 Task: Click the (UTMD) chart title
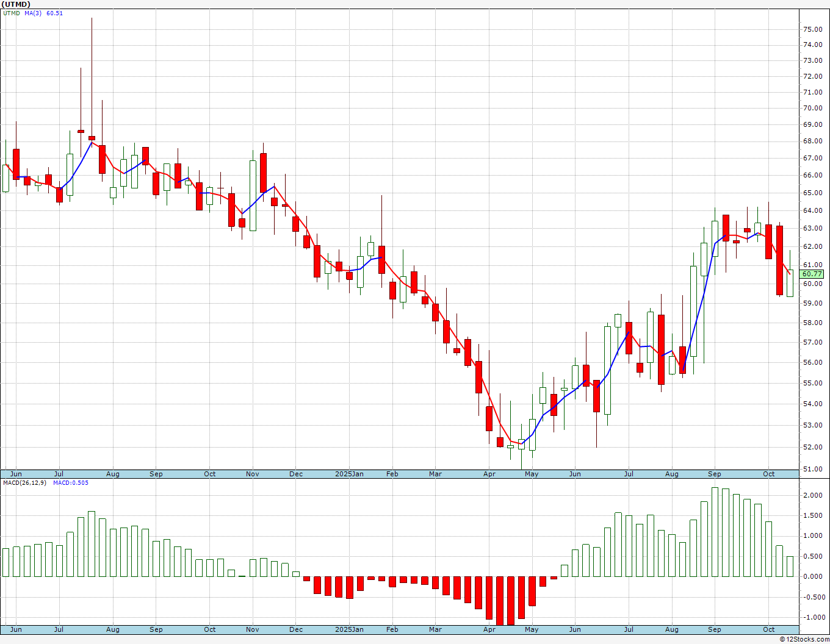coord(16,4)
